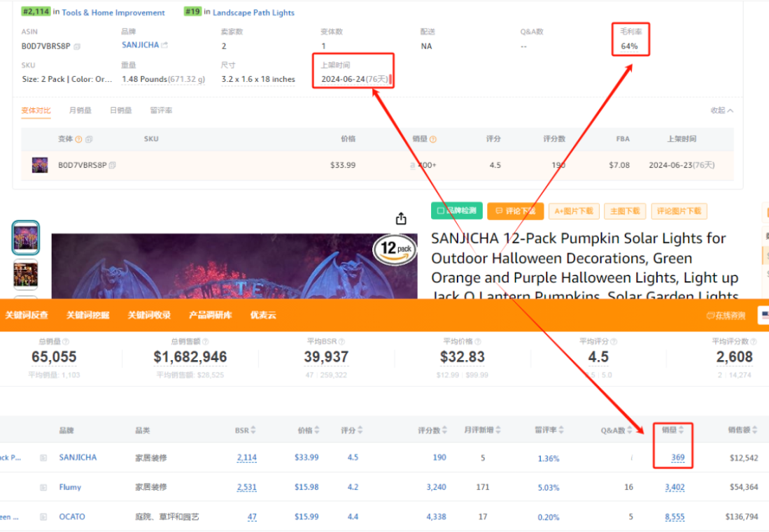Open 优麦云 in the orange menu bar
769x532 pixels.
(x=263, y=315)
